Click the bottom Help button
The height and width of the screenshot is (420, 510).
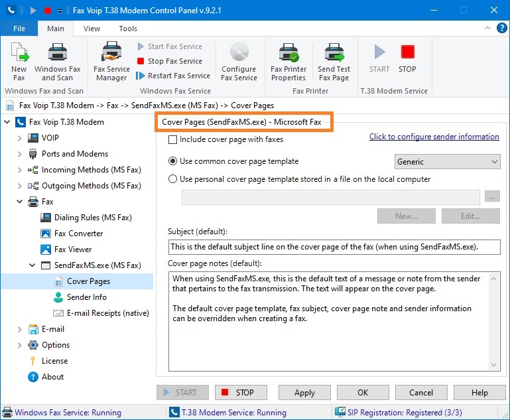coord(479,393)
